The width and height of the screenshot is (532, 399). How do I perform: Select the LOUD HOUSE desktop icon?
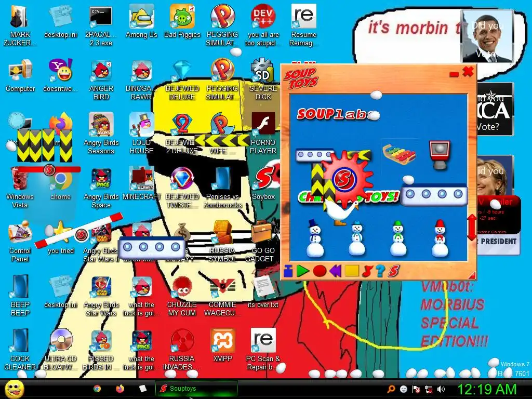(x=141, y=133)
